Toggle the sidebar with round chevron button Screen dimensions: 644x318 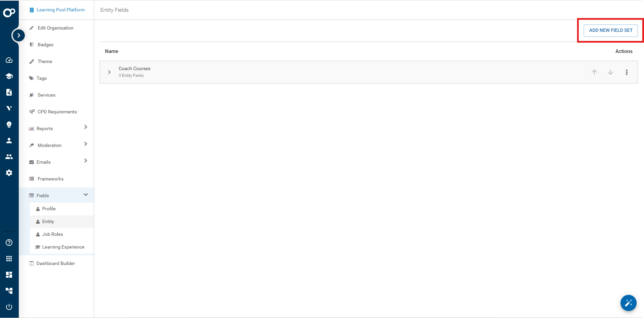point(18,35)
